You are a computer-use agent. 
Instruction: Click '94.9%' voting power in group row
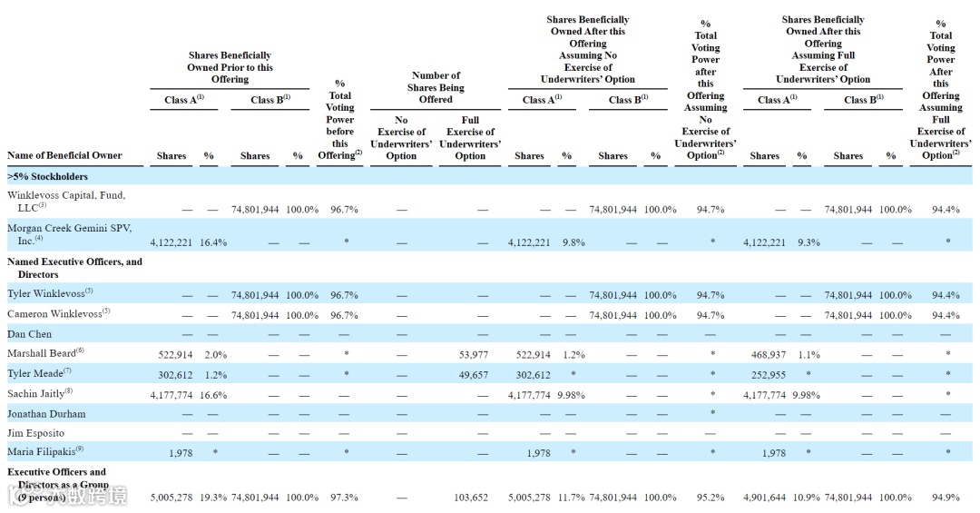(946, 498)
